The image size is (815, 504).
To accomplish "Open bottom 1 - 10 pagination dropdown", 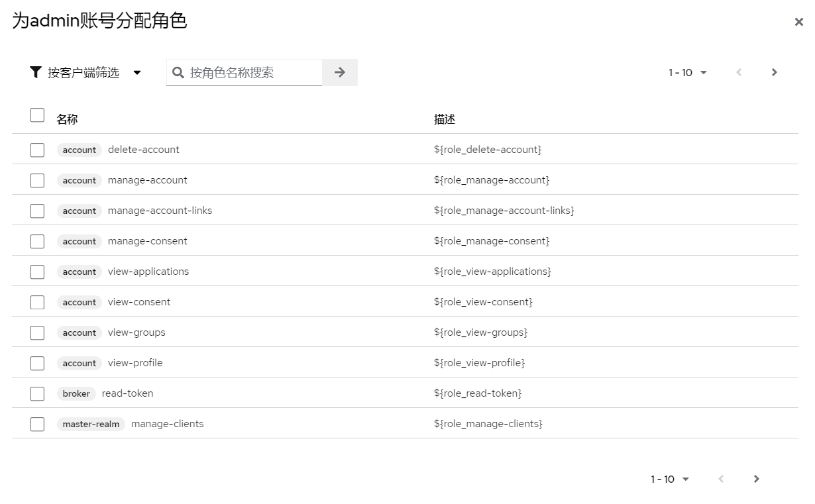I will click(x=670, y=479).
